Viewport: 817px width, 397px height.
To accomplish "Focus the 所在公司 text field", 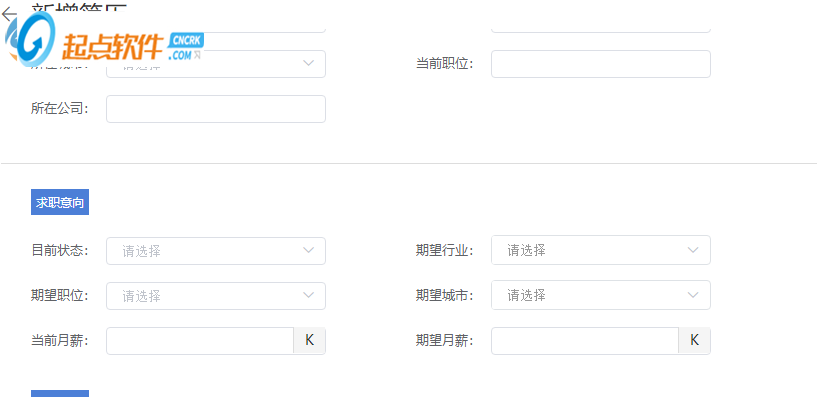I will tap(216, 109).
